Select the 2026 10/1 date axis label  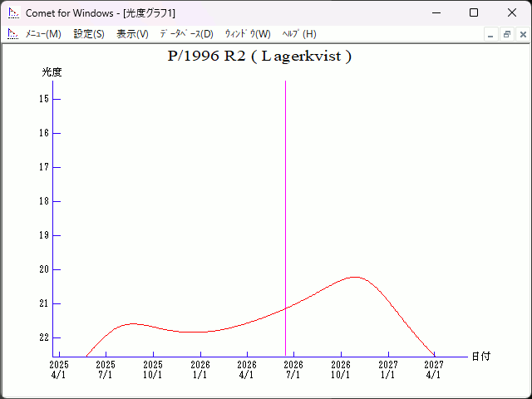click(x=340, y=370)
